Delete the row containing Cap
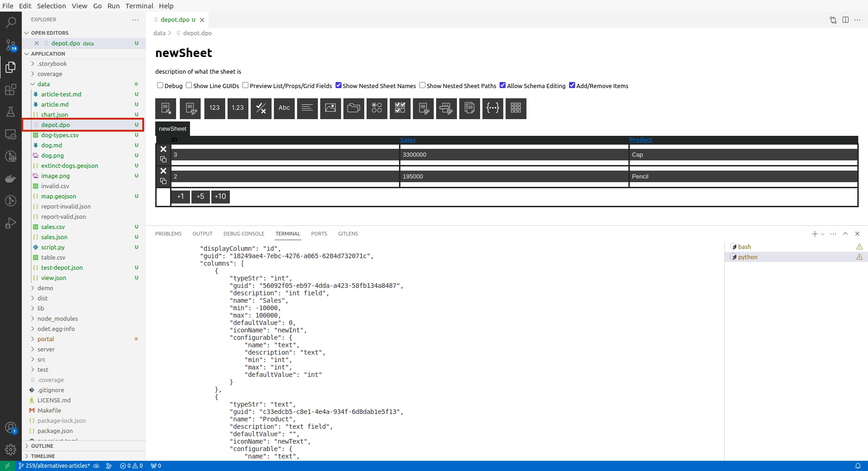The image size is (868, 471). 163,149
